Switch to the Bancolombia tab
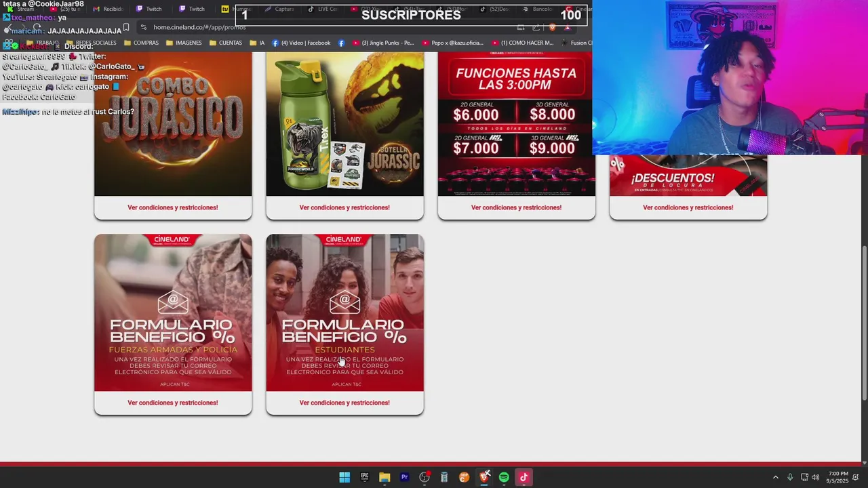This screenshot has height=488, width=868. tap(538, 9)
